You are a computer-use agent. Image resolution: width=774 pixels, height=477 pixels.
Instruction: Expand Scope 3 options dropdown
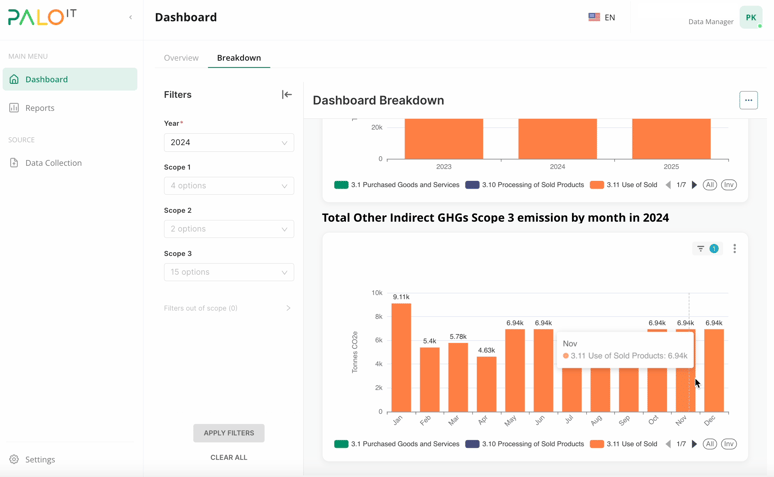(228, 272)
